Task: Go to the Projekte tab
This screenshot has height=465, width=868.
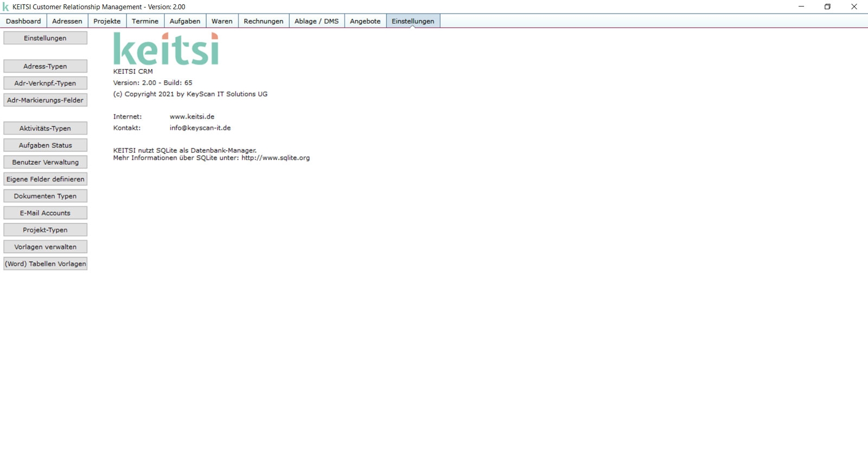Action: tap(107, 21)
